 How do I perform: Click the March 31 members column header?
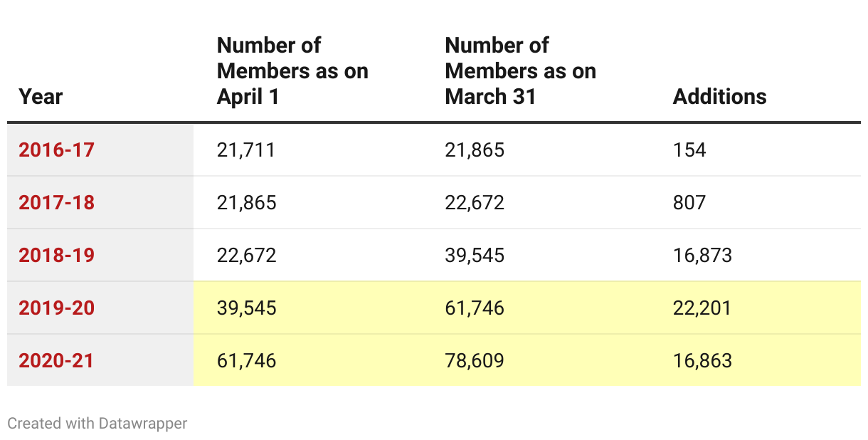coord(520,71)
